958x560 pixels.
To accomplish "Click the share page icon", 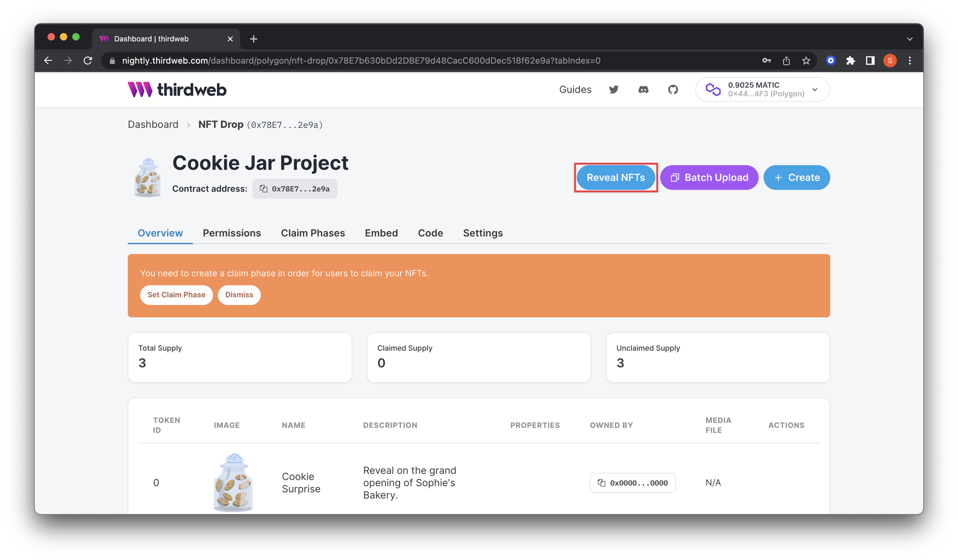I will (x=786, y=60).
